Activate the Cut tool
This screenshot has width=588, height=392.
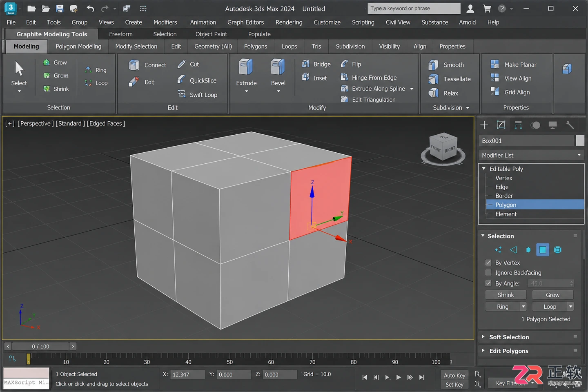pyautogui.click(x=188, y=64)
